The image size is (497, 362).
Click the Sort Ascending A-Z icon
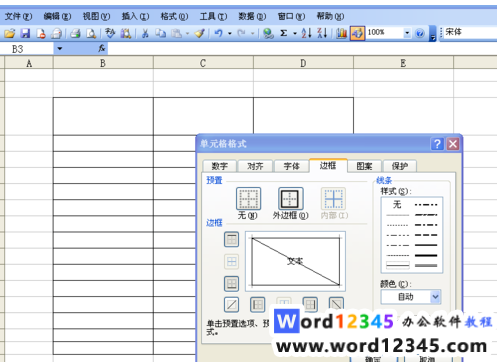306,33
